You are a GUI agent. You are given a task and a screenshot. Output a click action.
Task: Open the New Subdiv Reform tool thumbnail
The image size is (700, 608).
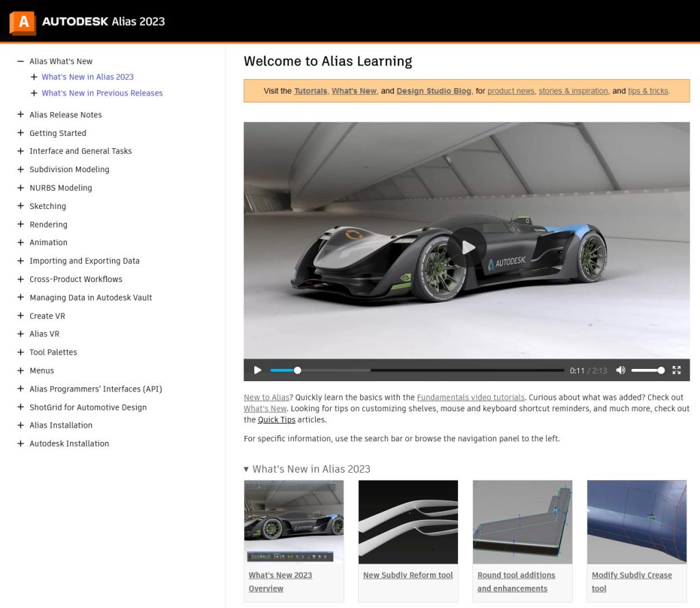[x=408, y=522]
